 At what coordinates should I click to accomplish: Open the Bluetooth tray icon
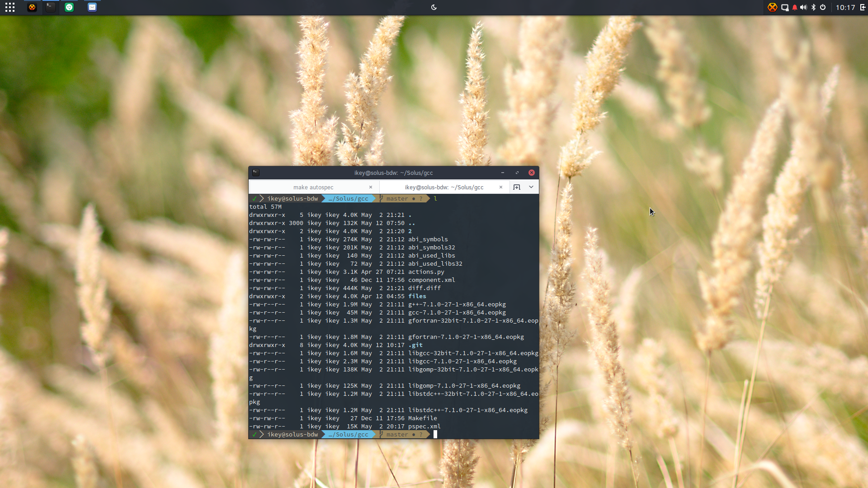813,7
